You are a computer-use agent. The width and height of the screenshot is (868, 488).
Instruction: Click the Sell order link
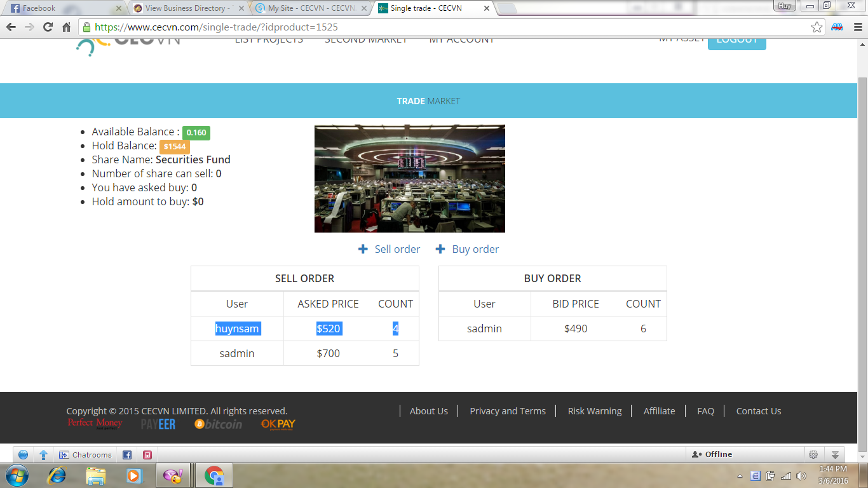(x=397, y=249)
